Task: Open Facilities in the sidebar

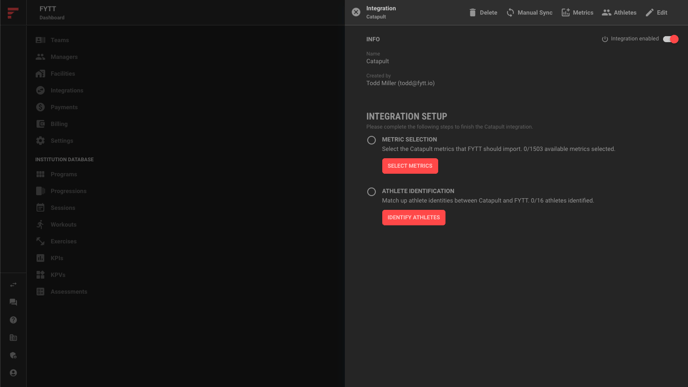Action: (63, 74)
